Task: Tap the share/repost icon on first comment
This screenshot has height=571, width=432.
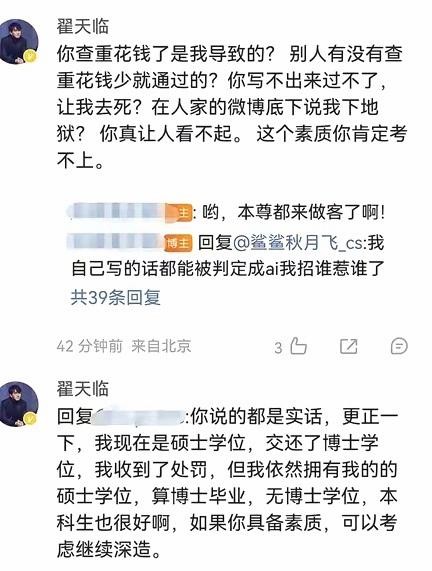Action: coord(348,346)
